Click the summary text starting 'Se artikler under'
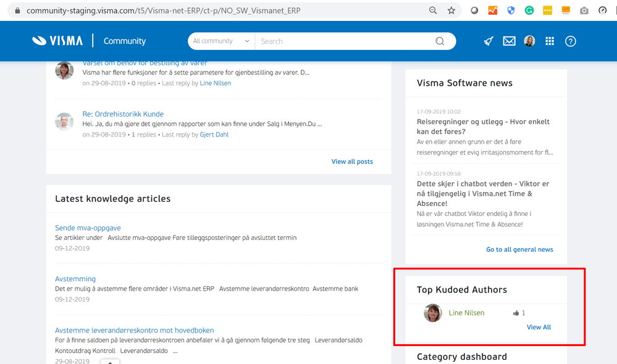Image resolution: width=617 pixels, height=364 pixels. 176,238
